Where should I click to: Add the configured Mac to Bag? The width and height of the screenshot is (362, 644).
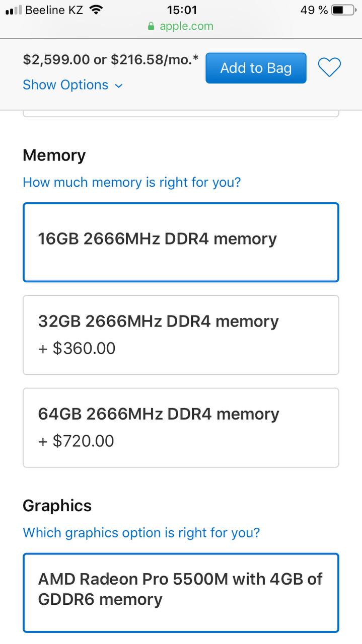pos(256,68)
